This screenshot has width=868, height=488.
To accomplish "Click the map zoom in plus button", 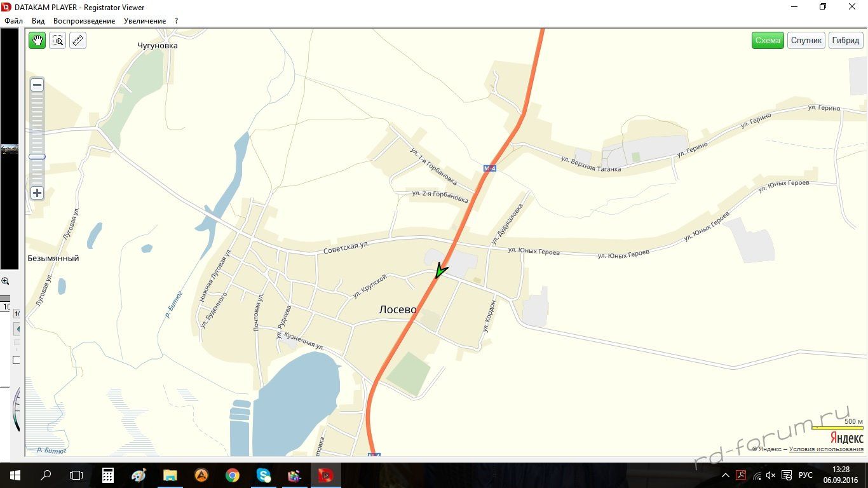I will tap(37, 193).
